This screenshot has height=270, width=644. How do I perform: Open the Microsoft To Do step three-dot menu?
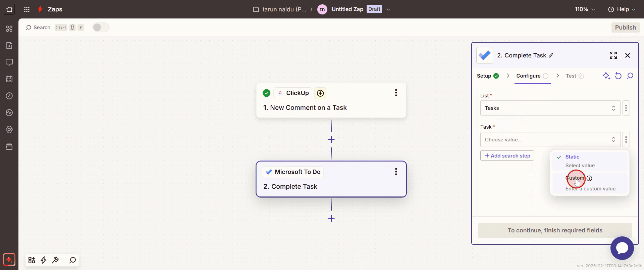pyautogui.click(x=396, y=172)
